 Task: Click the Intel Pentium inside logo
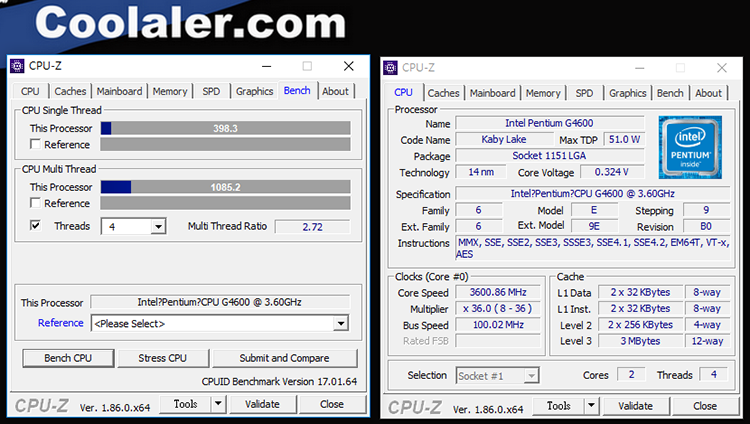(x=690, y=147)
